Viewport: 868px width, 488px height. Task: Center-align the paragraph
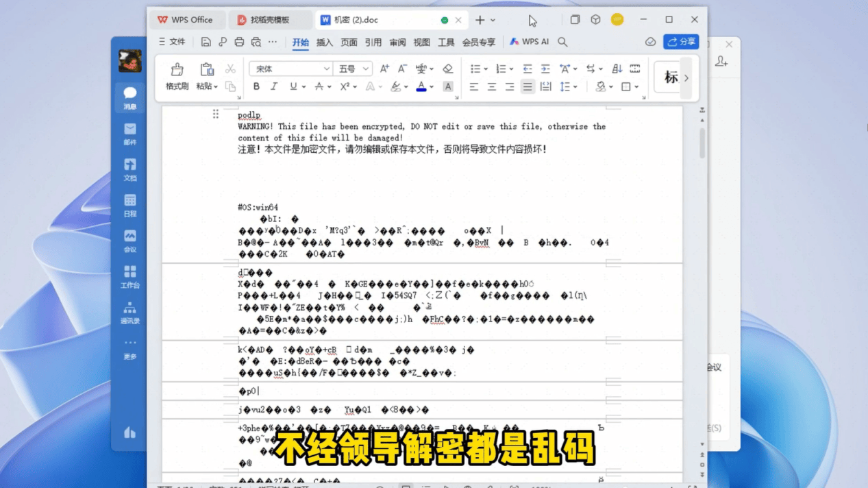tap(492, 86)
